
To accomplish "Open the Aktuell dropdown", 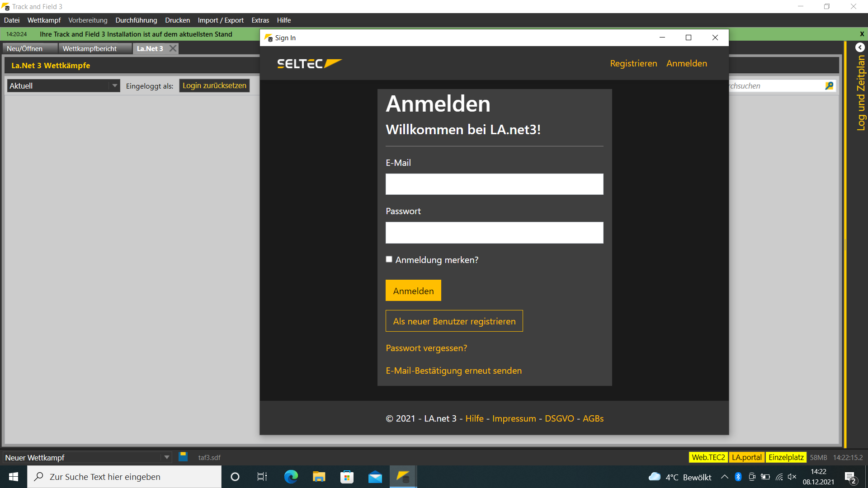I will pyautogui.click(x=63, y=86).
